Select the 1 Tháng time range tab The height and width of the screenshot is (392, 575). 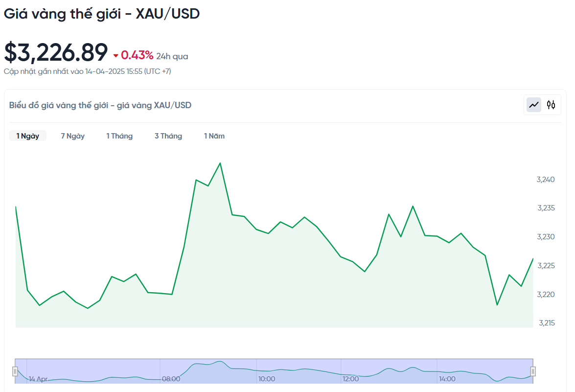click(119, 136)
